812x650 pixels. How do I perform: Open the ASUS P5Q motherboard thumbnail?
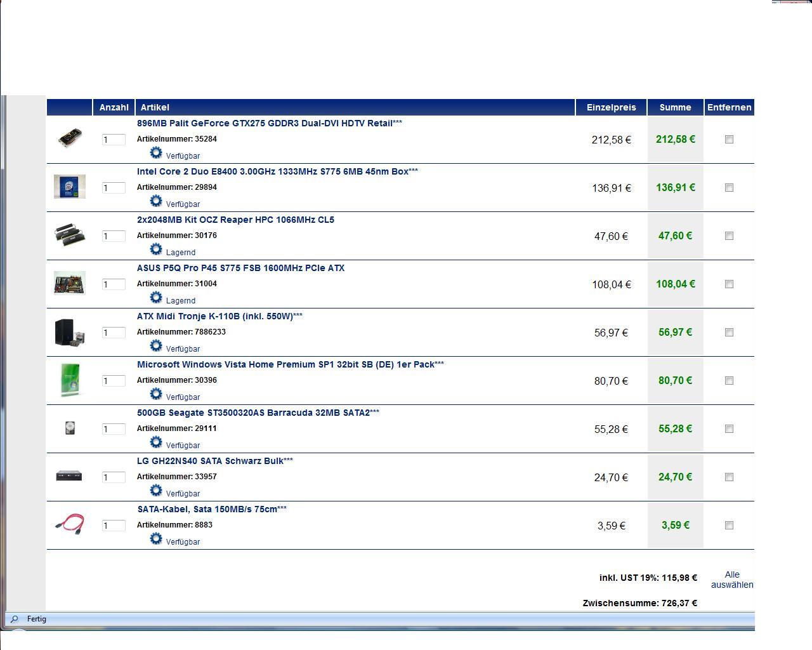pyautogui.click(x=70, y=283)
